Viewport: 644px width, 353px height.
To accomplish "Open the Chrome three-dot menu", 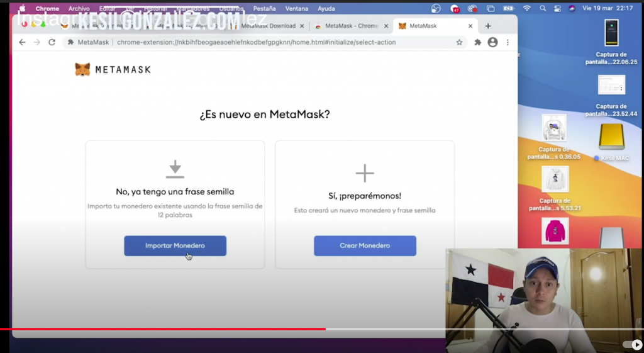I will [x=508, y=42].
